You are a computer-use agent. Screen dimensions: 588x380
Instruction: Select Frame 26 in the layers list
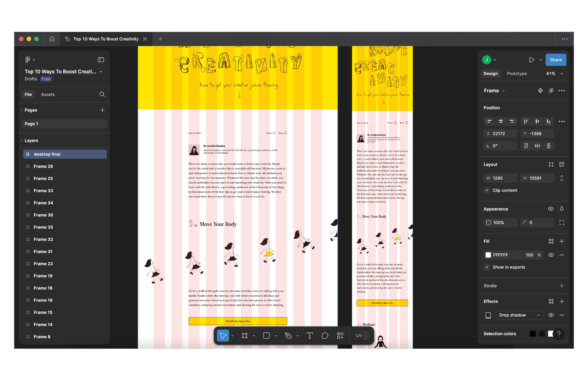44,166
